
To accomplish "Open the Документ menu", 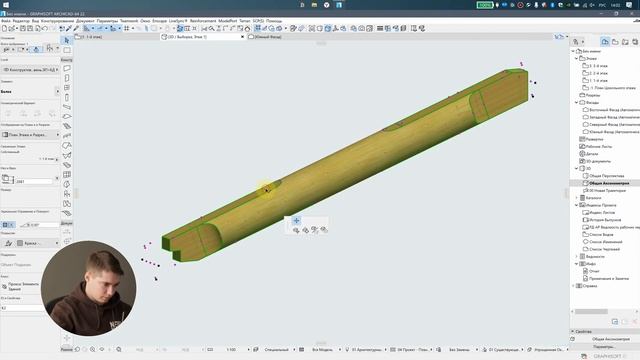I will point(85,21).
